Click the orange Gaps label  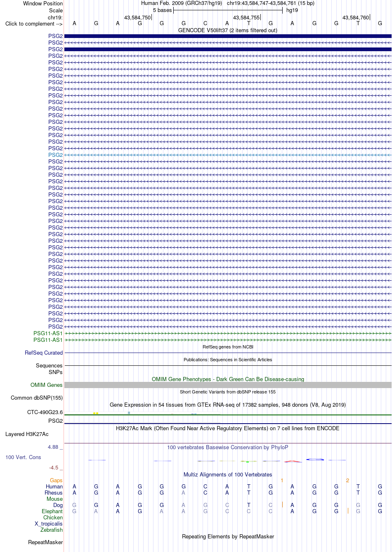coord(56,480)
